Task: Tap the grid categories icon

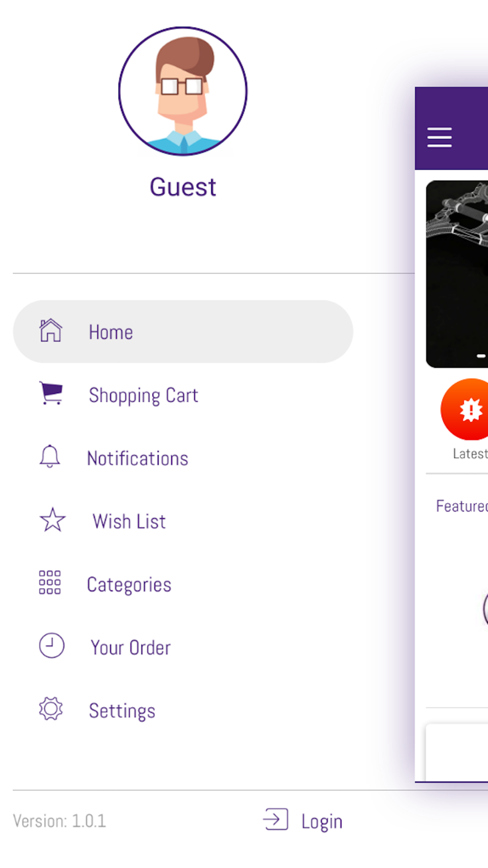Action: click(50, 582)
